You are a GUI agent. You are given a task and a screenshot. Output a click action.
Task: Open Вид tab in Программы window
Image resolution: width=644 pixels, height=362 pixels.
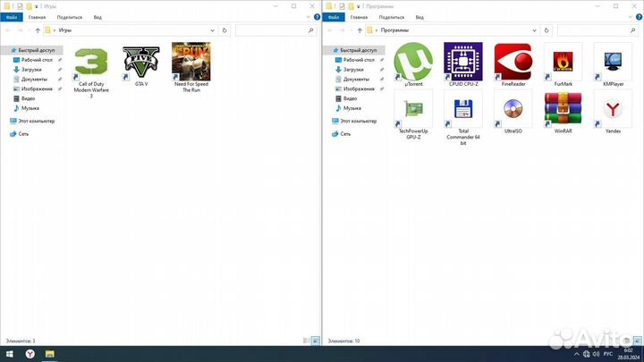(419, 17)
